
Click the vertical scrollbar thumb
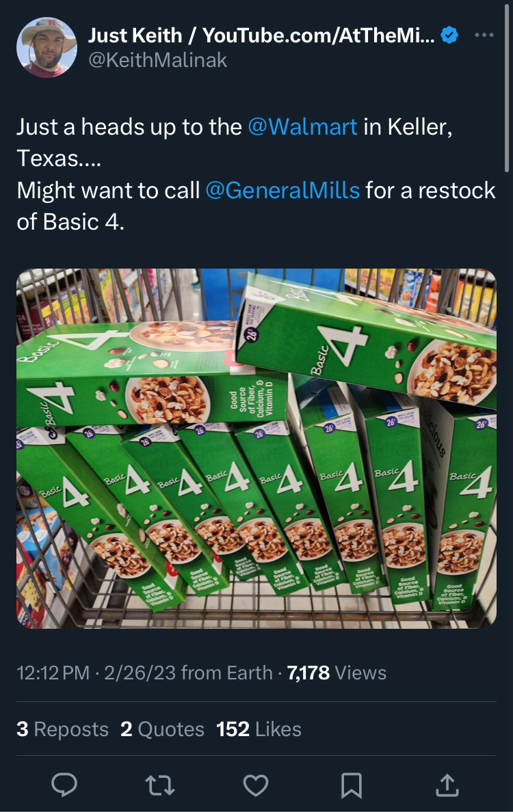pos(507,88)
